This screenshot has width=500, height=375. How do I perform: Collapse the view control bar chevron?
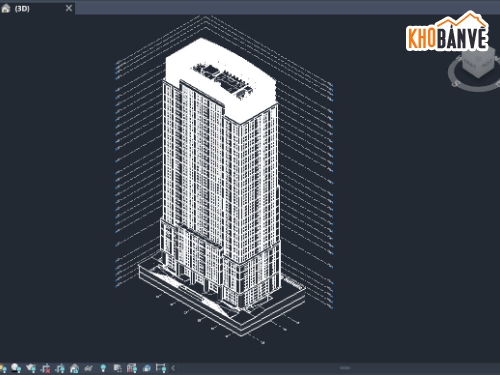173,368
